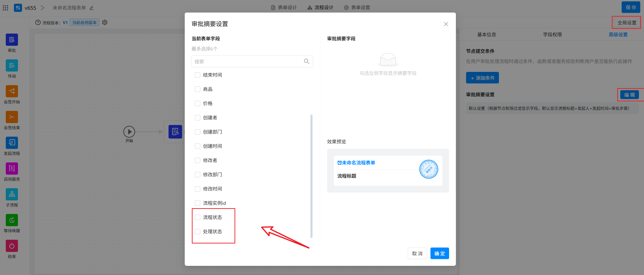Open the 基本信息 tab
The height and width of the screenshot is (275, 644).
[x=486, y=35]
